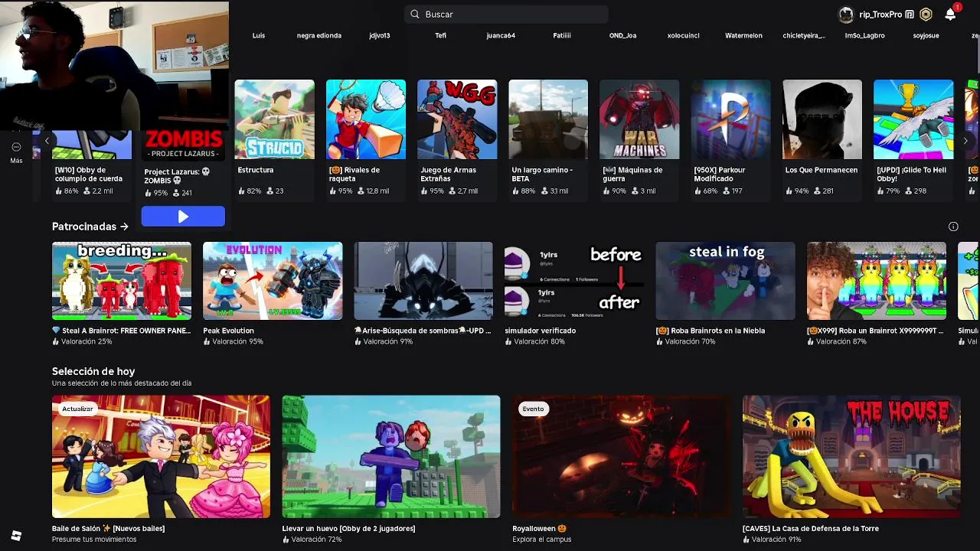The image size is (980, 551).
Task: Click the Obby de columpio de cuerda title
Action: tap(88, 174)
